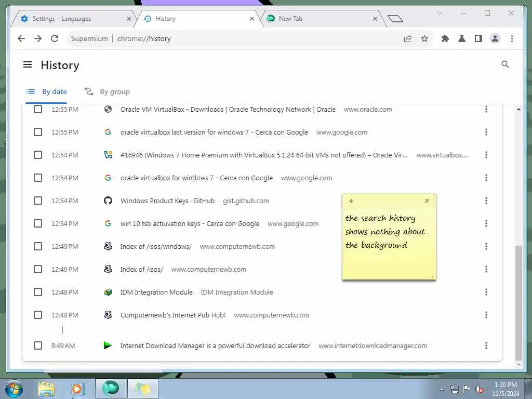Open Windows Product Keys · GitHub link
532x399 pixels.
(168, 201)
